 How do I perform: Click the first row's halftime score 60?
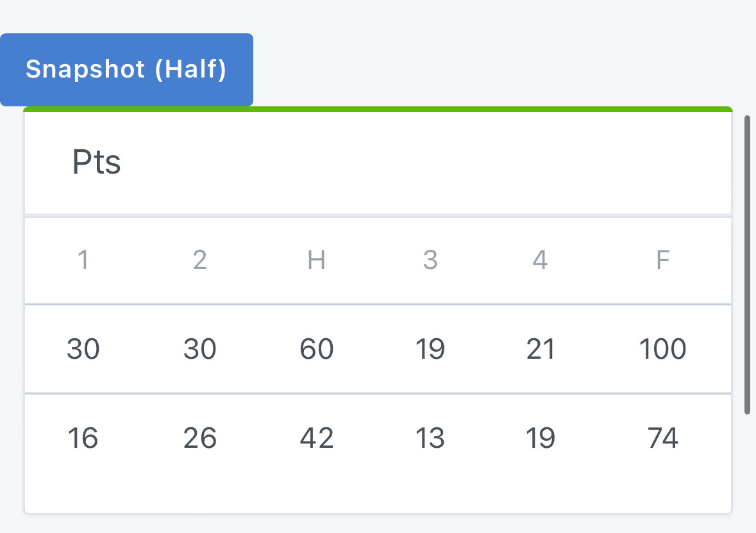tap(316, 349)
